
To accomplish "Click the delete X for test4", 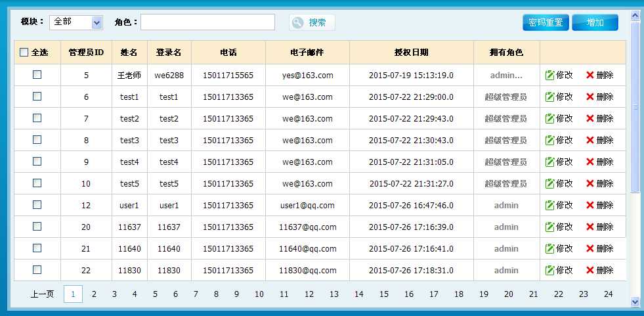I will [590, 162].
